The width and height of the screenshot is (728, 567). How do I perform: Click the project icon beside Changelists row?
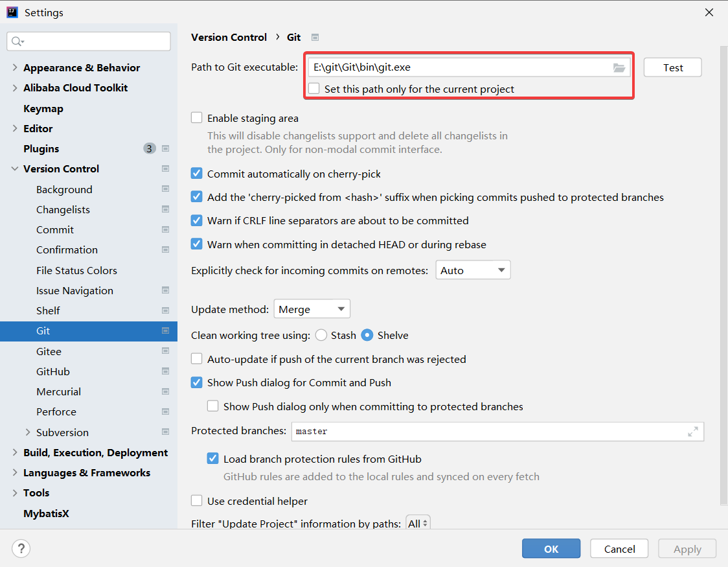pos(165,209)
